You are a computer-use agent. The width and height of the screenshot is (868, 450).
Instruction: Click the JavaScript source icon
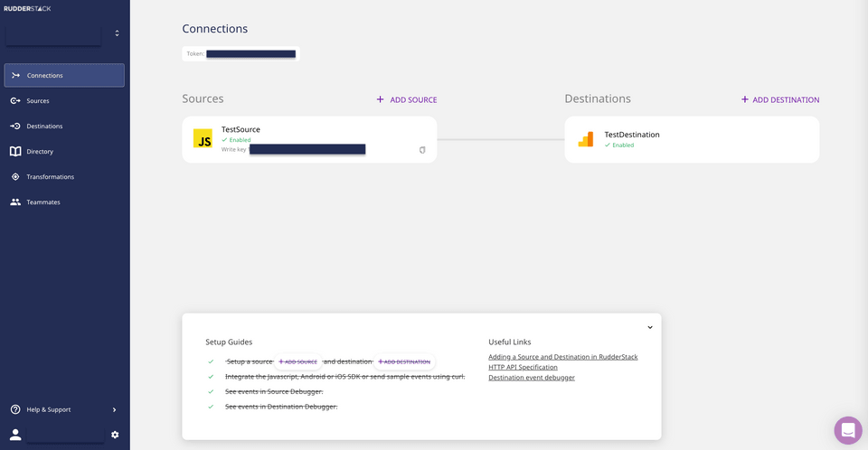tap(203, 138)
